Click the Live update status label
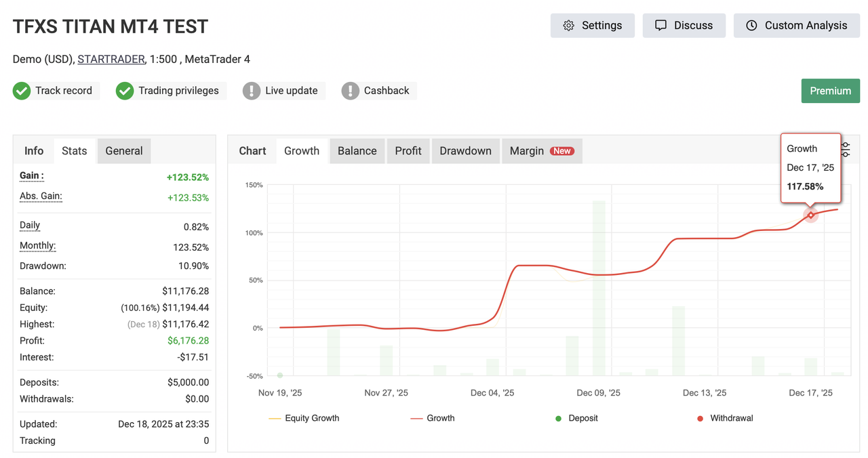This screenshot has height=458, width=868. 292,91
